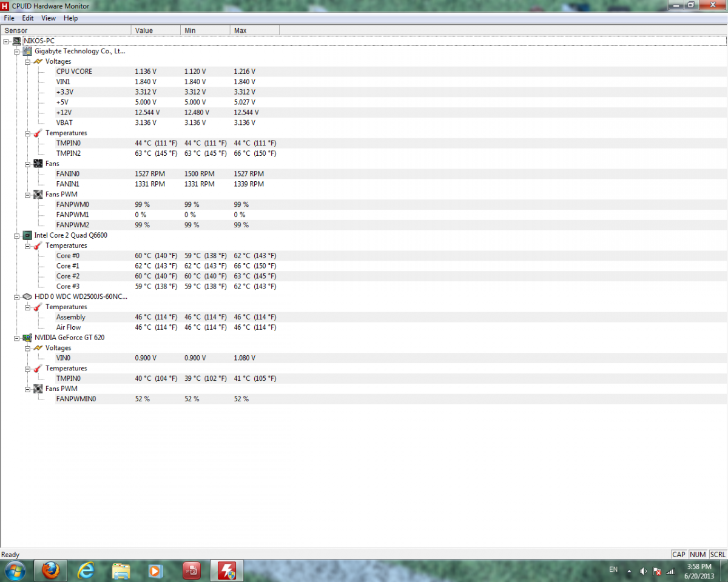Collapse the Fans group
The width and height of the screenshot is (728, 582).
[28, 164]
